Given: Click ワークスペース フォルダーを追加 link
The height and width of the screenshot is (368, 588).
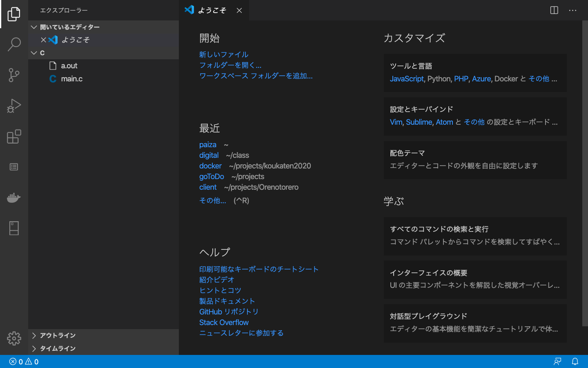Looking at the screenshot, I should point(256,76).
